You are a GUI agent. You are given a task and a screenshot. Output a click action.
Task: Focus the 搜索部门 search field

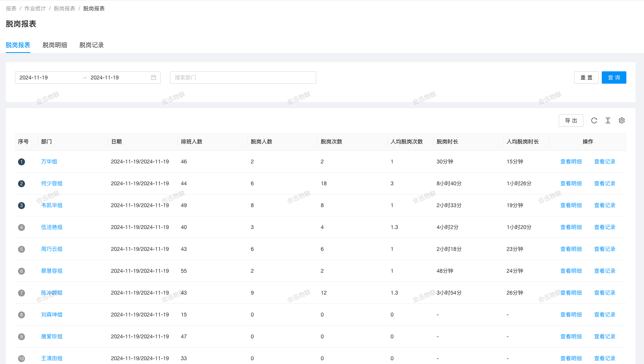[243, 77]
